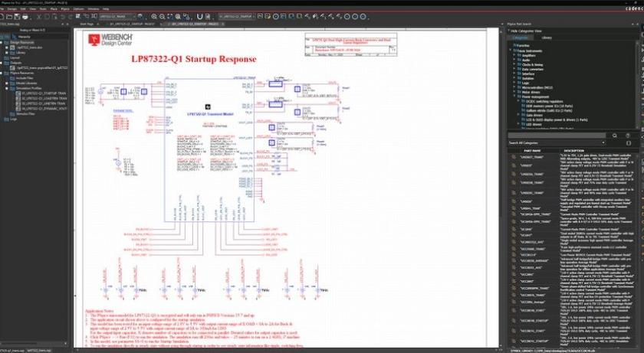Viewport: 644px width, 353px height.
Task: Select the Gate drivers category
Action: [x=534, y=115]
